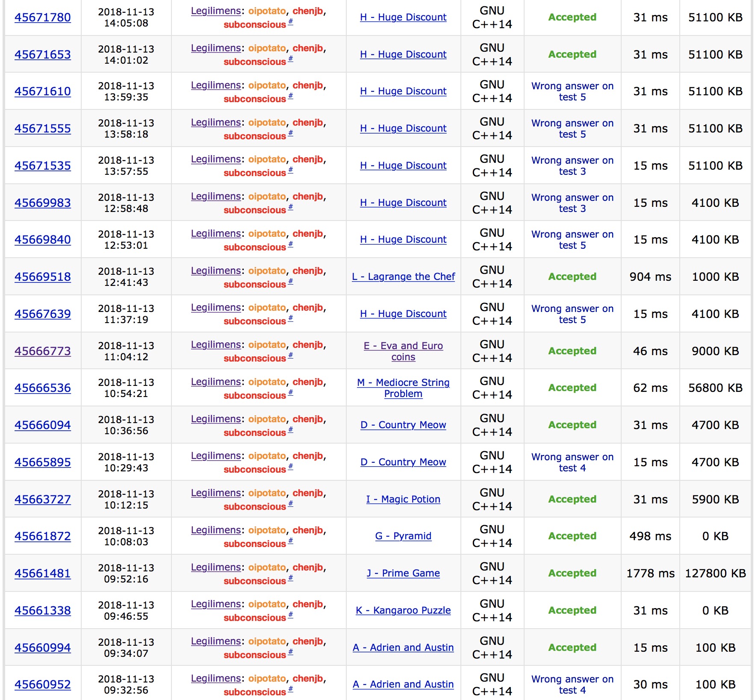The height and width of the screenshot is (700, 755).
Task: Click Wrong answer verdict for submission 45665895
Action: [572, 462]
